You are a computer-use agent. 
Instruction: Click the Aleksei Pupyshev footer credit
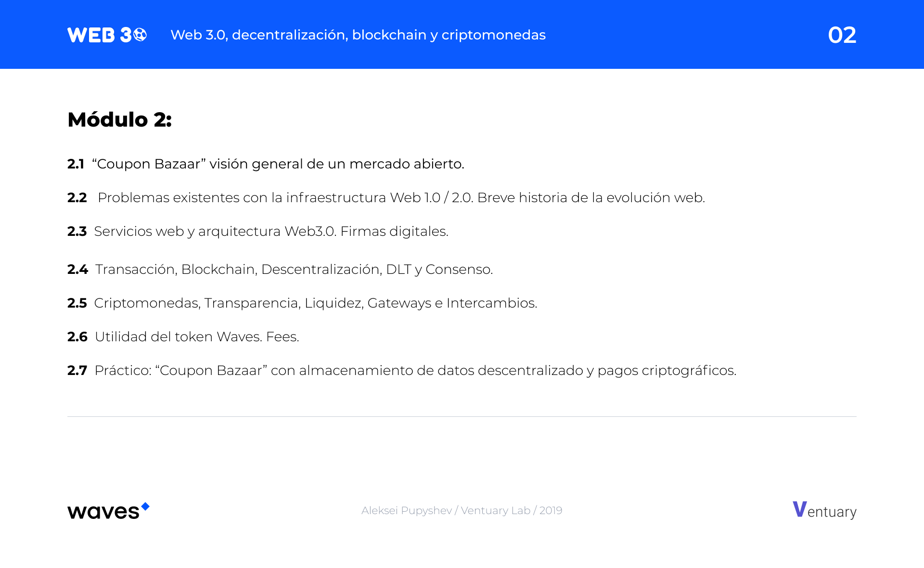coord(462,510)
